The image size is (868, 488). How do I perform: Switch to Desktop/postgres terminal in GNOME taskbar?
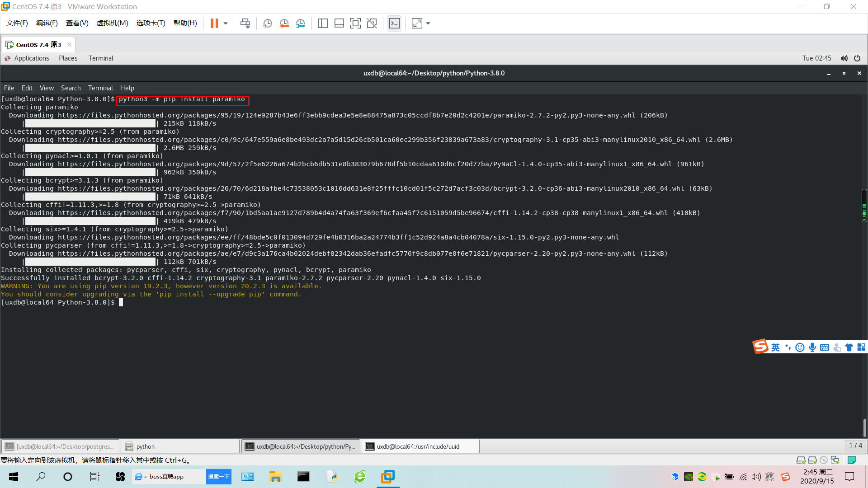60,446
